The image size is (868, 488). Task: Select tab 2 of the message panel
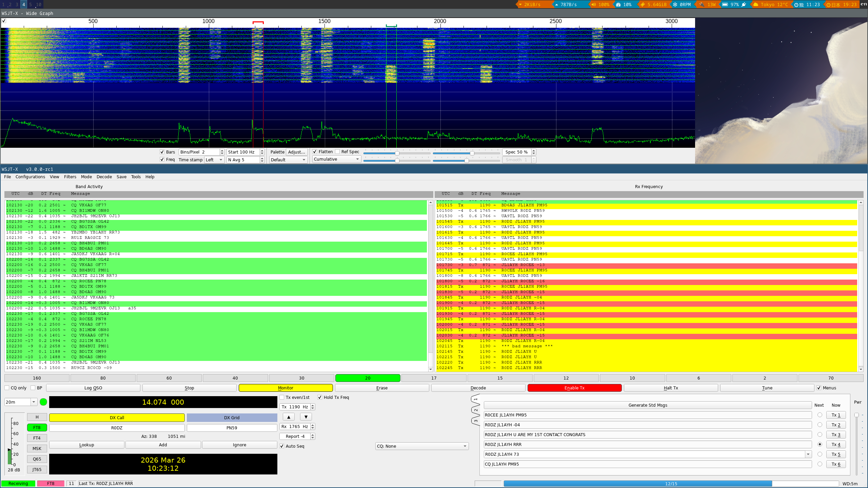tap(475, 410)
